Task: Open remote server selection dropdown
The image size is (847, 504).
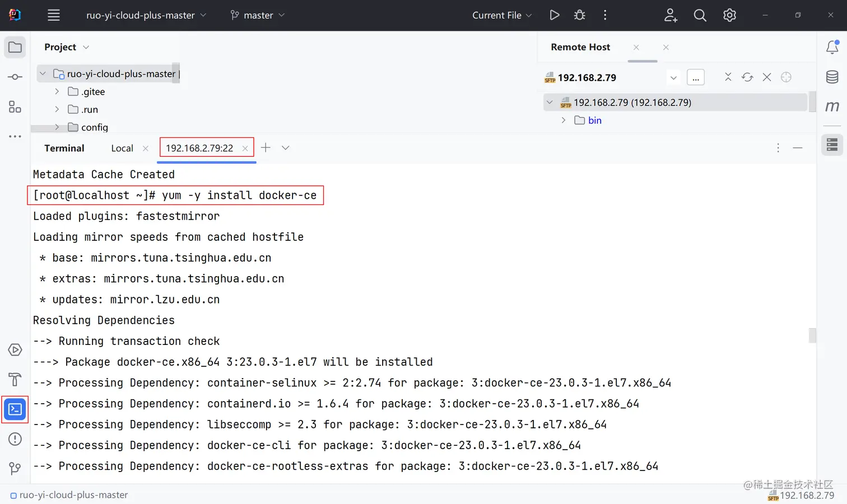Action: (x=673, y=77)
